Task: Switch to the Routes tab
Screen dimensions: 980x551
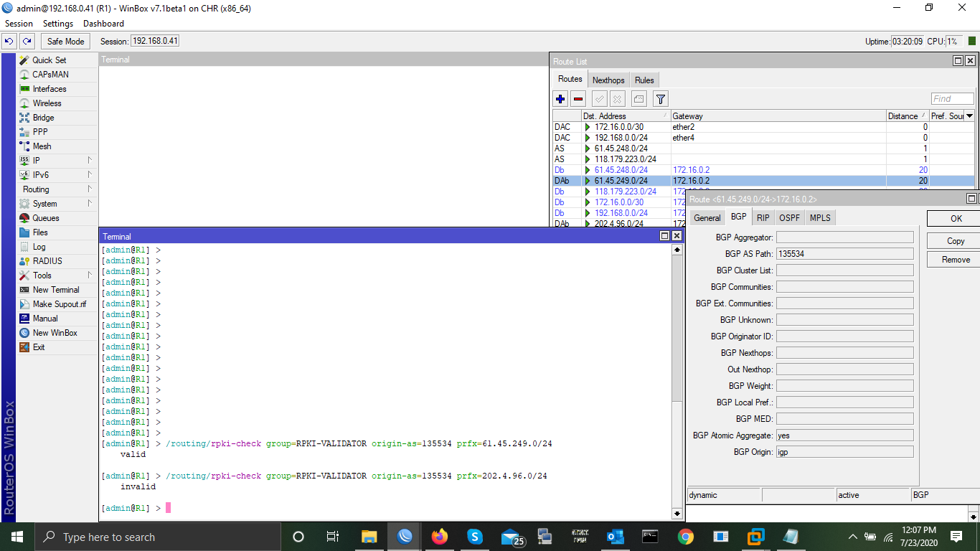Action: (x=570, y=80)
